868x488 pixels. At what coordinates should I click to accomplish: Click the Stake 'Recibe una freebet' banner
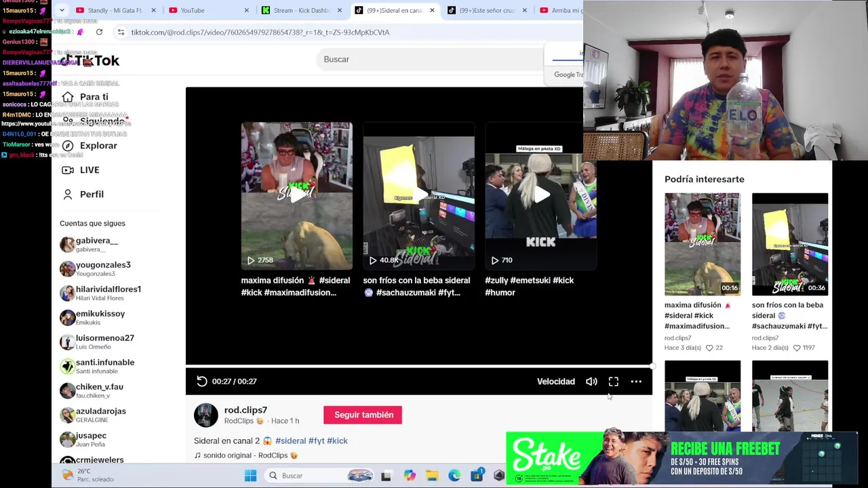[682, 458]
